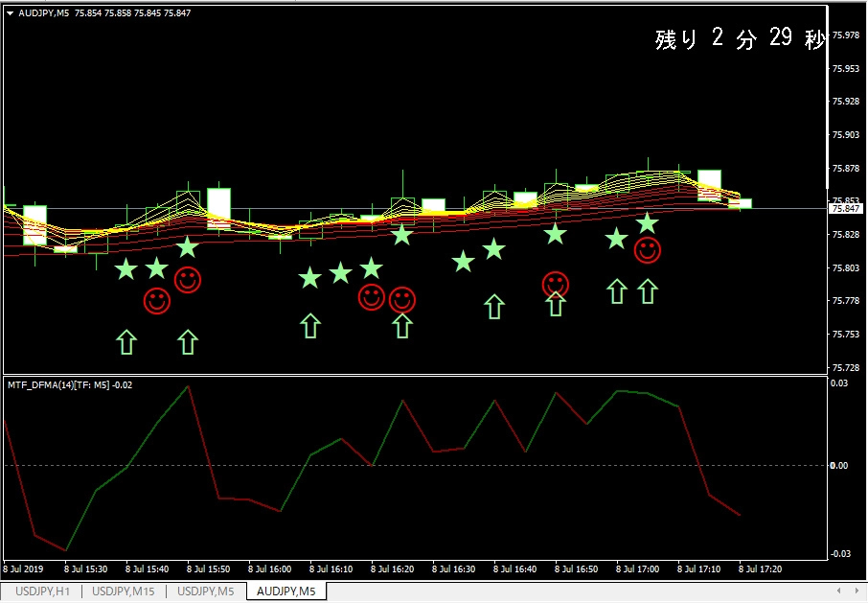Viewport: 868px width, 603px height.
Task: Click the 75.928 price scale value
Action: [845, 102]
